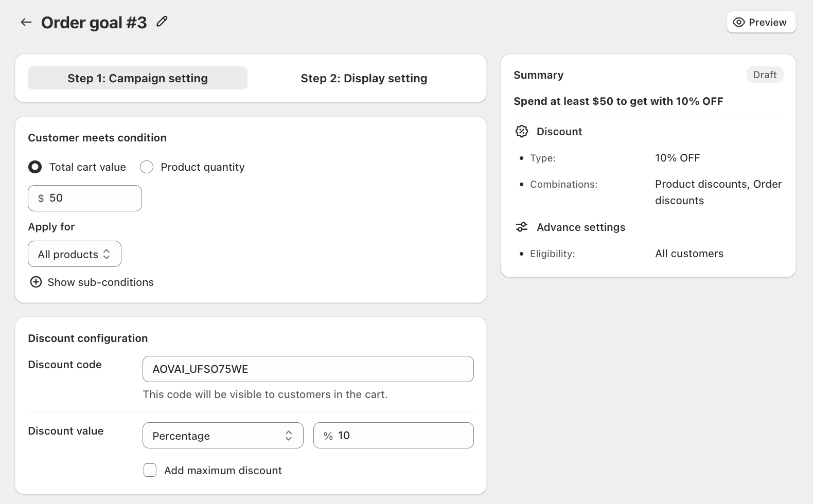Click the Discount configuration heading
The image size is (813, 504).
click(88, 338)
